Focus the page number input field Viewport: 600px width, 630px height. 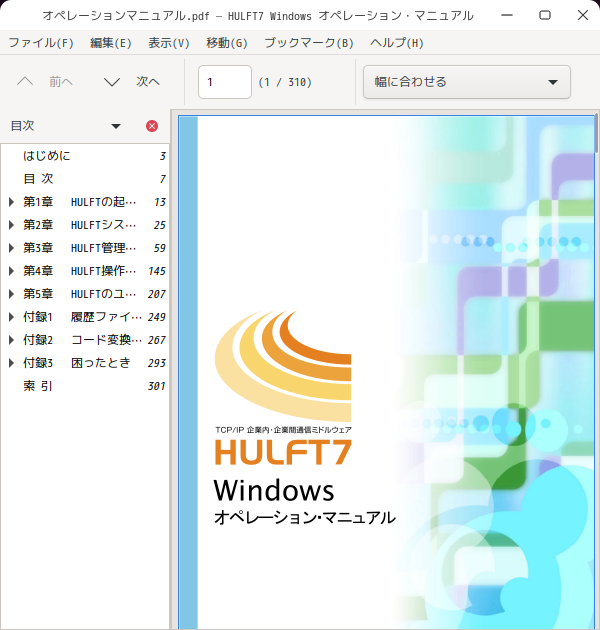(225, 82)
